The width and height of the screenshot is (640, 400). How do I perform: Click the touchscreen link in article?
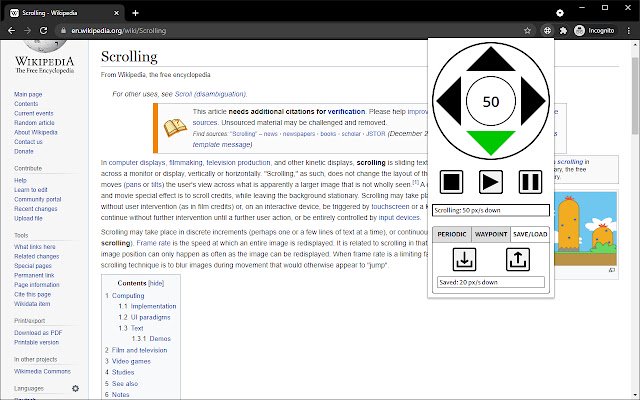(390, 207)
